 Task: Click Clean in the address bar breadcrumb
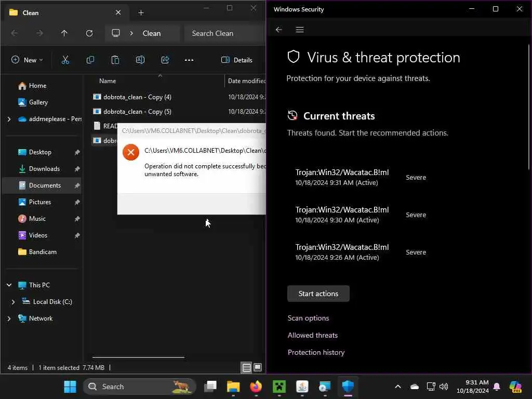point(152,33)
